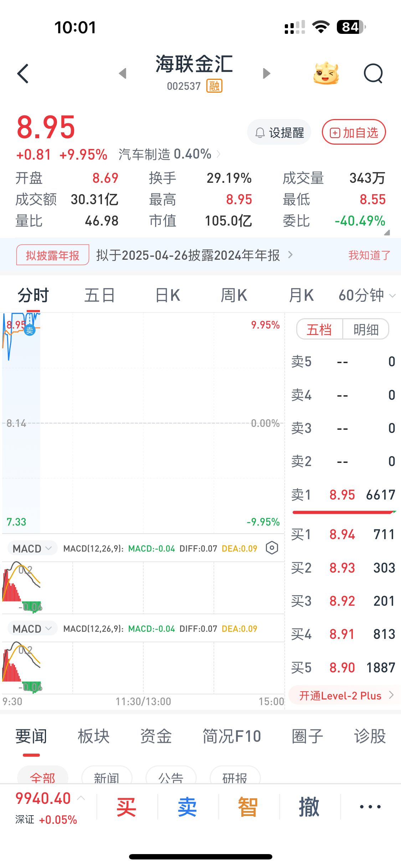The height and width of the screenshot is (868, 401).
Task: Open the 60分钟 period dropdown
Action: (x=367, y=295)
